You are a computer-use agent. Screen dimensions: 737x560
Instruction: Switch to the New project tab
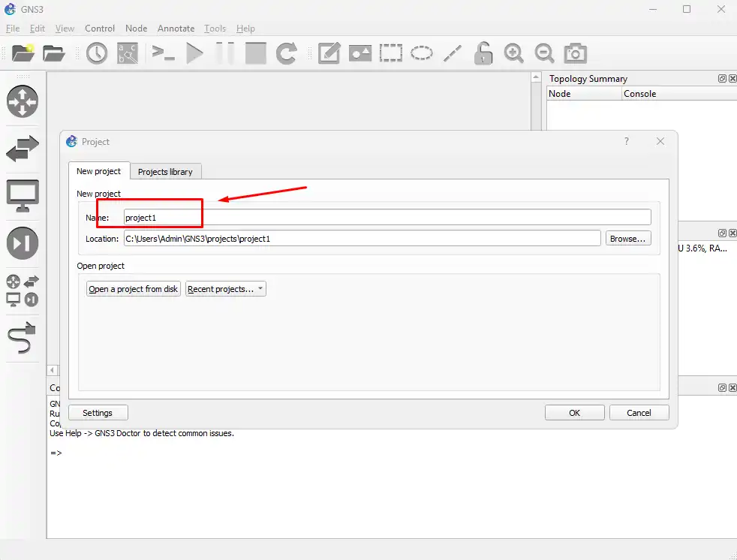tap(99, 171)
